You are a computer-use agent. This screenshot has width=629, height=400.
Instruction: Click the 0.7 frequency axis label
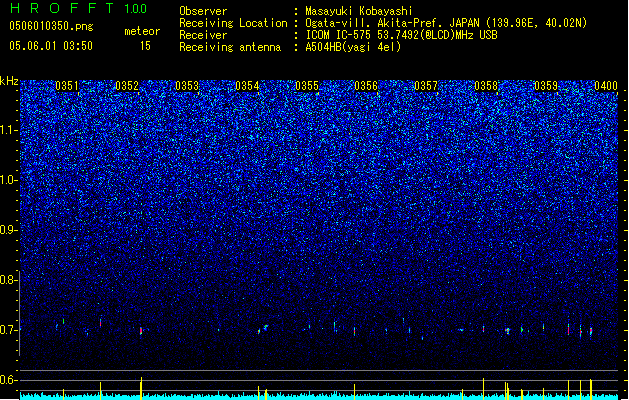[x=9, y=330]
